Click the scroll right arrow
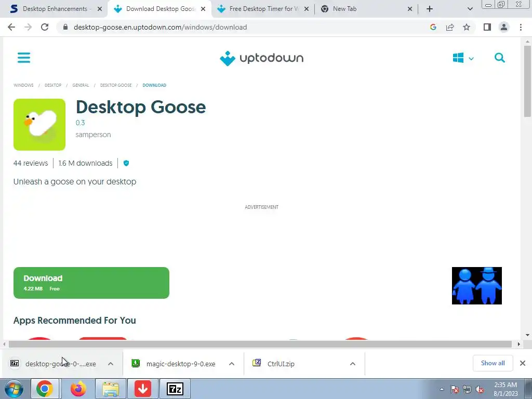The height and width of the screenshot is (399, 532). pos(518,344)
